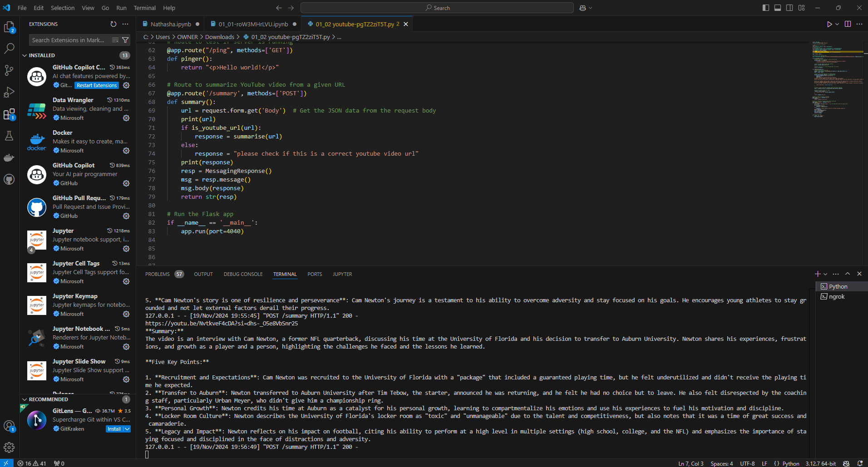Split the editor to the right

pyautogui.click(x=848, y=24)
